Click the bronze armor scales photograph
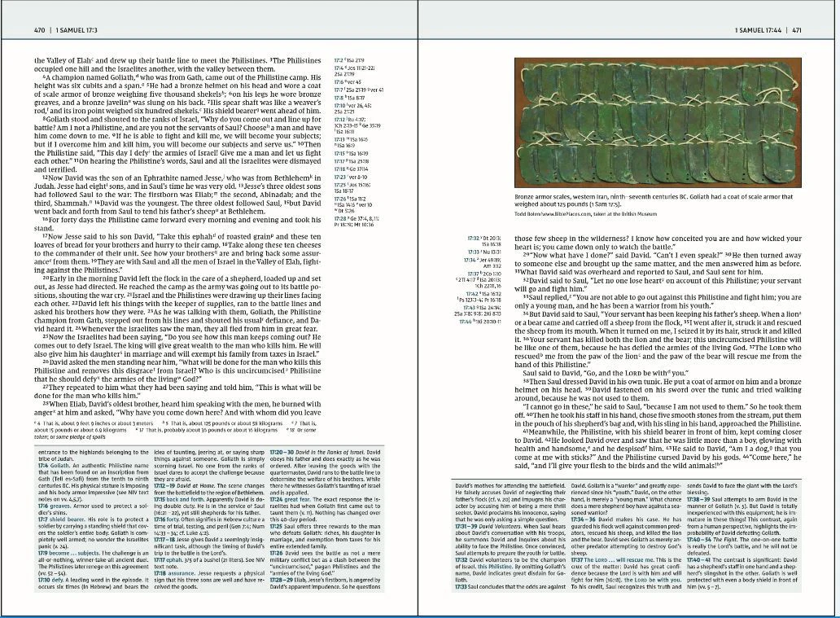 pyautogui.click(x=658, y=123)
